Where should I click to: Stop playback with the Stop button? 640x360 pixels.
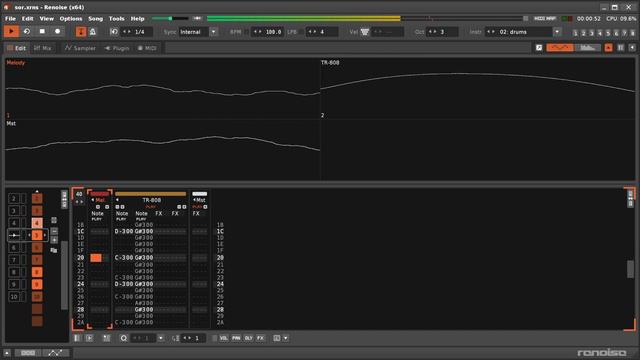42,31
